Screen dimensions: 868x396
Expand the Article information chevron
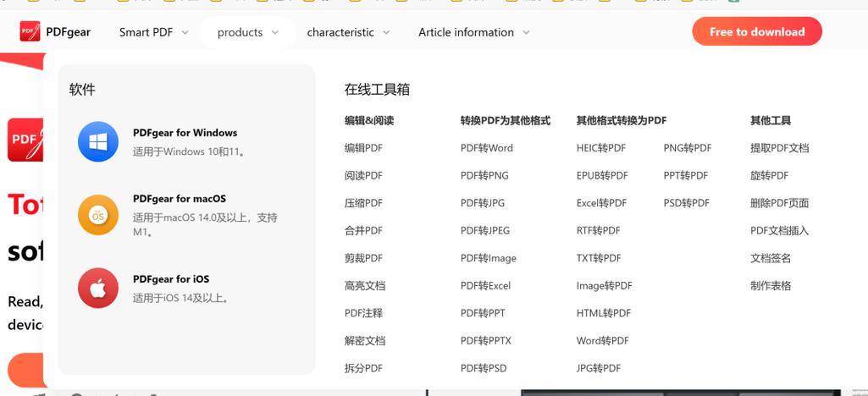[x=526, y=33]
